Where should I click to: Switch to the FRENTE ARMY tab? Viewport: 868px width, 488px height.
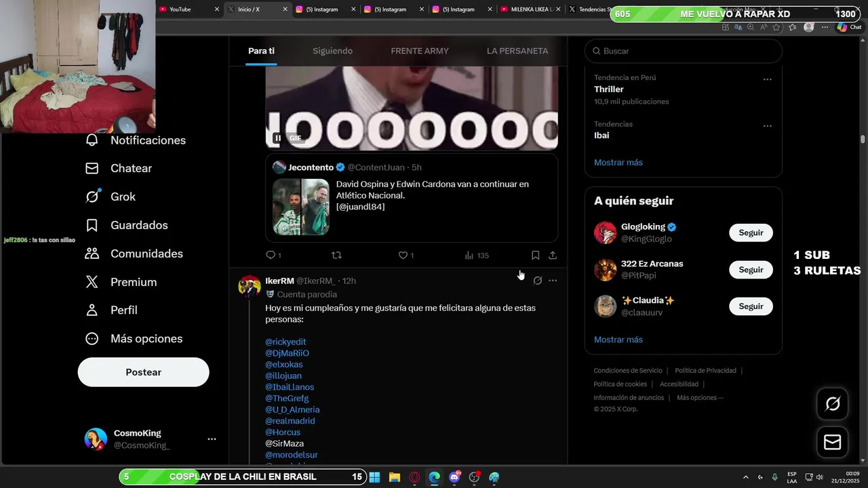click(x=420, y=51)
